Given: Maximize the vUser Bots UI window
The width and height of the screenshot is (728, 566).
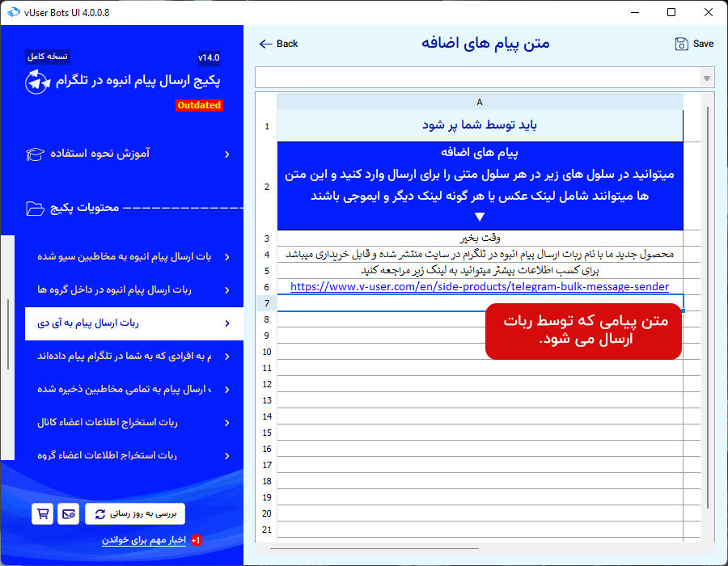Looking at the screenshot, I should click(671, 12).
